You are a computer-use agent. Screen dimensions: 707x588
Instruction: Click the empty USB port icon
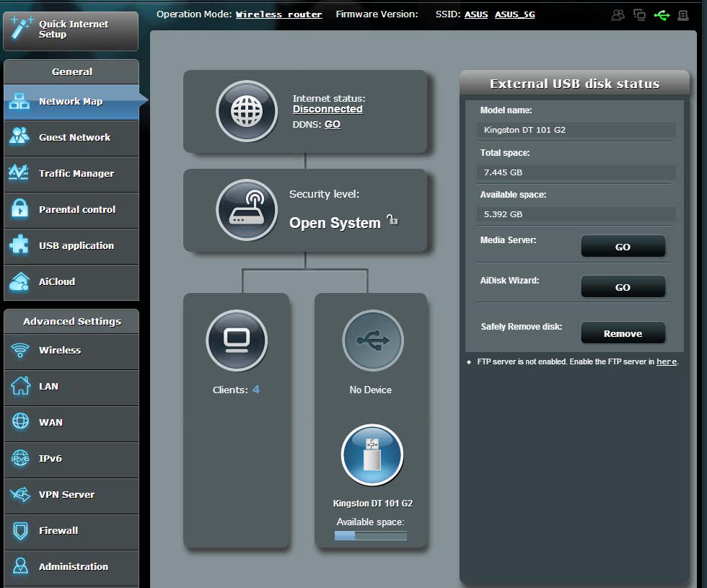372,341
